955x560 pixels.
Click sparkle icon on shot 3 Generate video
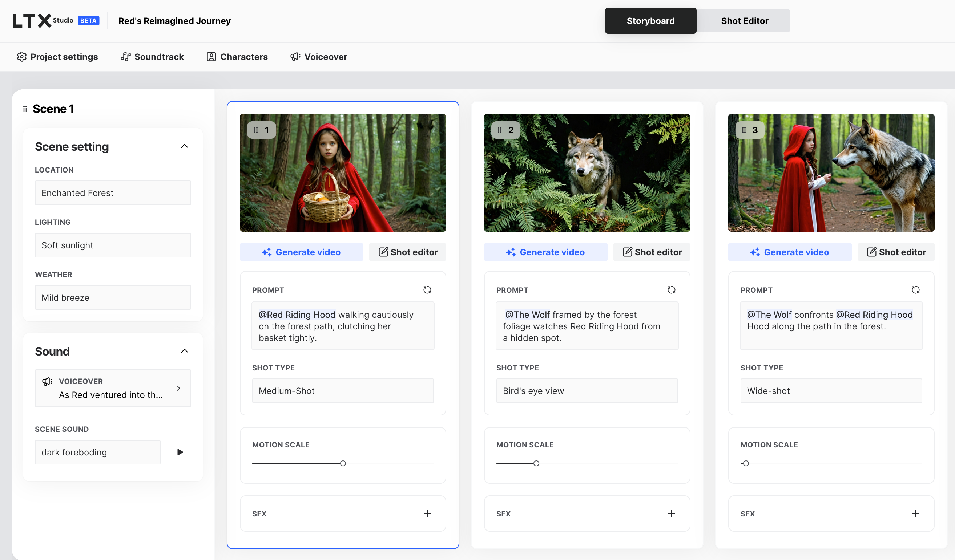pos(754,252)
